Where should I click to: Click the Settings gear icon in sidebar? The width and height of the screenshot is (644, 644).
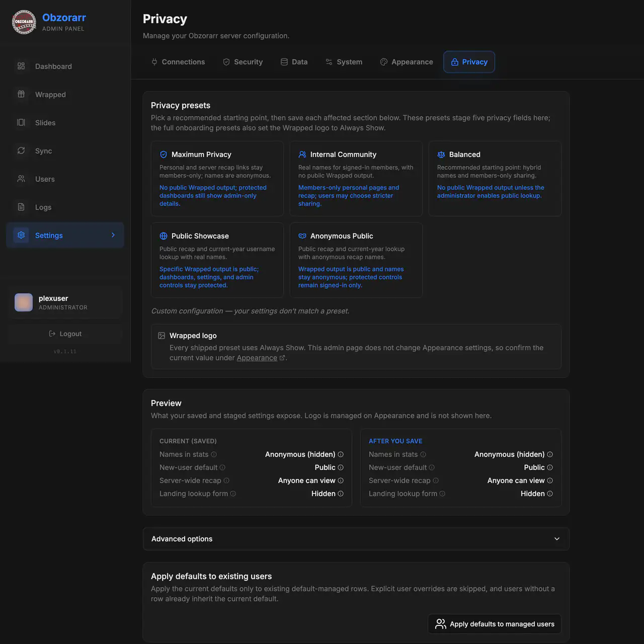coord(21,235)
